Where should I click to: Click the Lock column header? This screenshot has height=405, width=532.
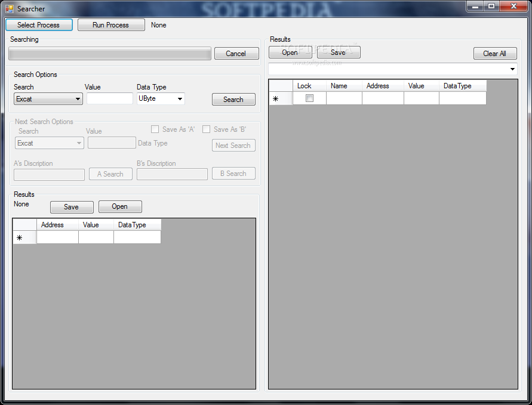pos(309,86)
